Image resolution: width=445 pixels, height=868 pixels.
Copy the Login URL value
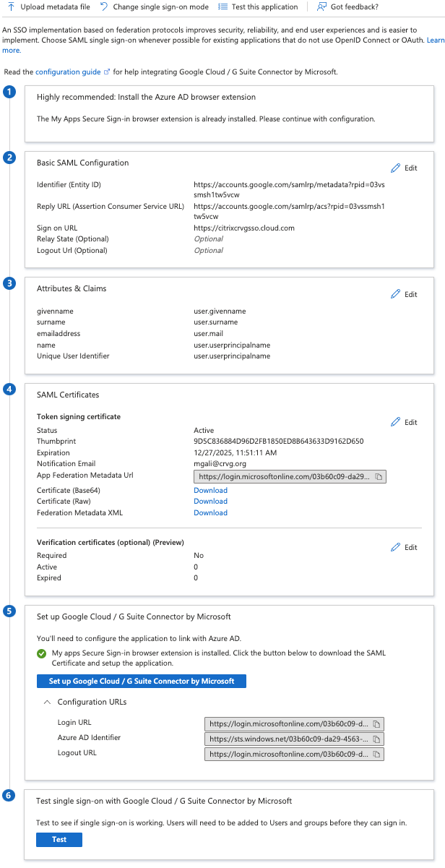376,723
